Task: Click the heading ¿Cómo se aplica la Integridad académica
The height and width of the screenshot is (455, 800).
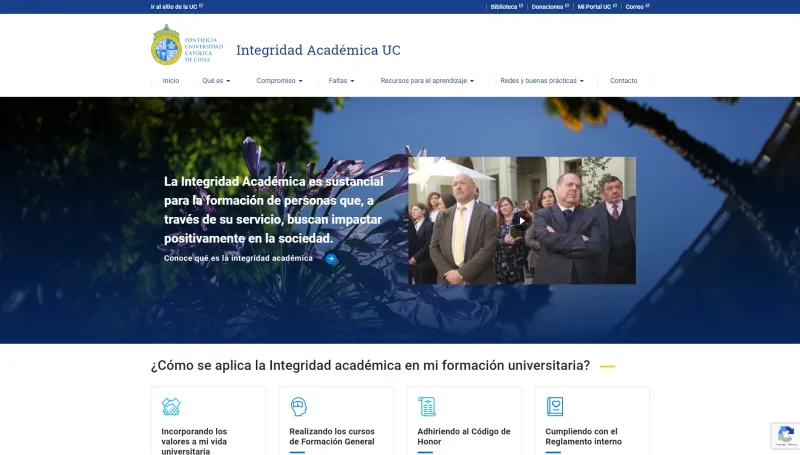Action: (x=370, y=365)
